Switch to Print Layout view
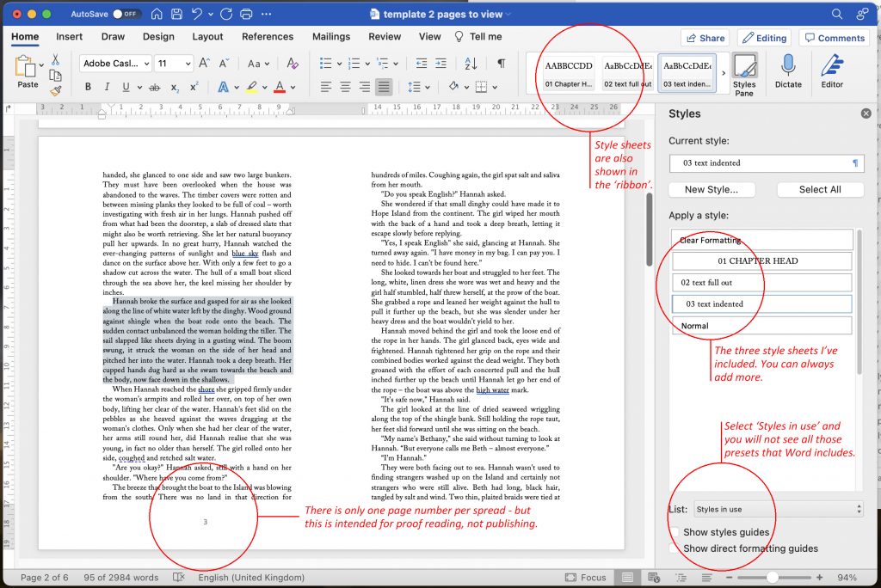Viewport: 881px width, 588px height. [x=627, y=578]
